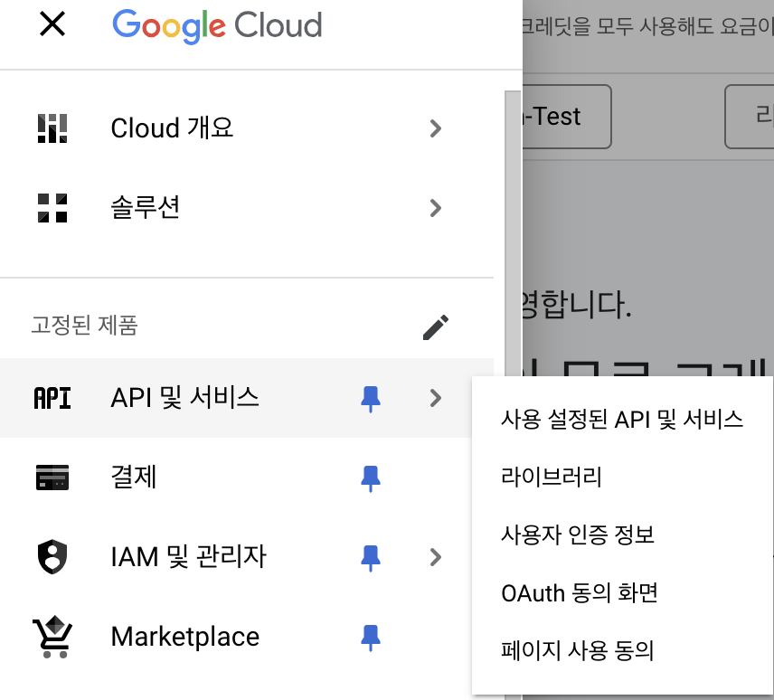Select 라이브러리 in the submenu

(622, 478)
